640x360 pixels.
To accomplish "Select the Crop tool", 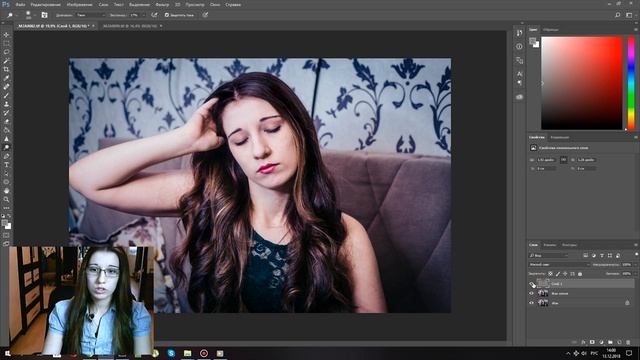I will (6, 69).
